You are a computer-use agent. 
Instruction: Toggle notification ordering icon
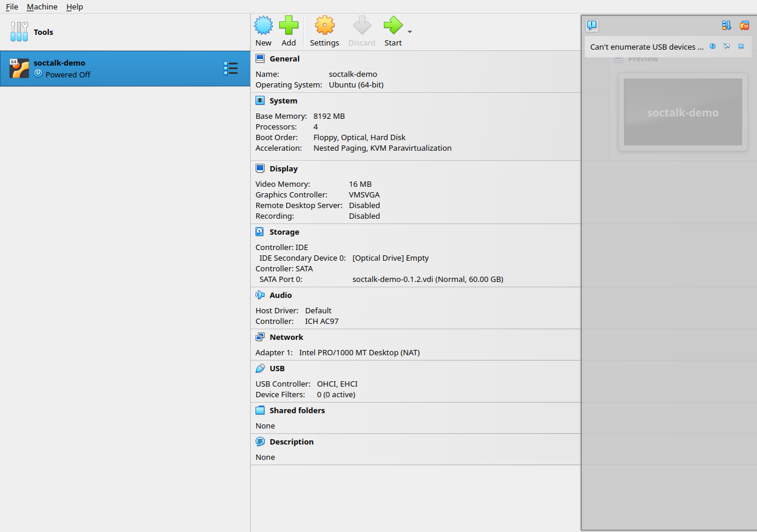[726, 25]
